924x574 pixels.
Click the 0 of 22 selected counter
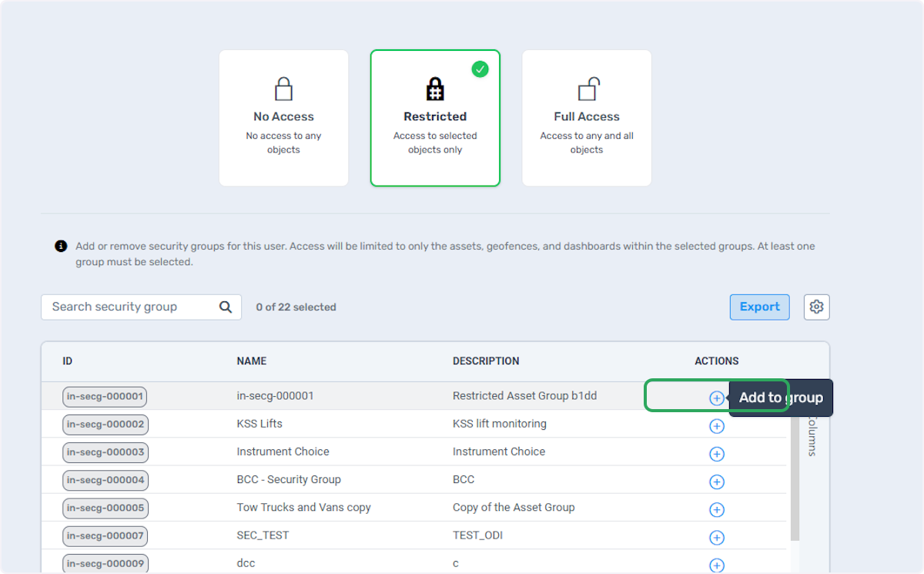coord(296,307)
